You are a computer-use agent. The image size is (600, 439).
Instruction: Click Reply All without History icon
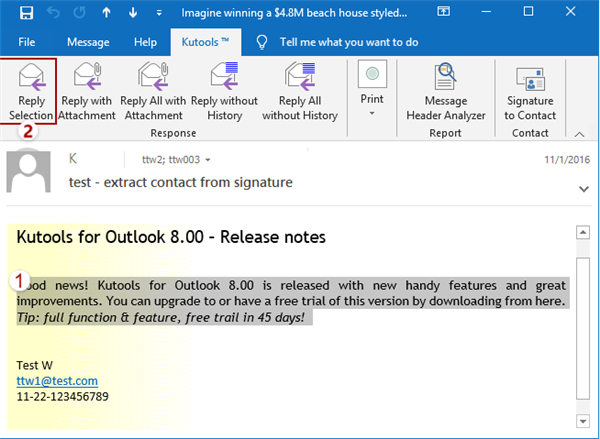click(x=299, y=77)
